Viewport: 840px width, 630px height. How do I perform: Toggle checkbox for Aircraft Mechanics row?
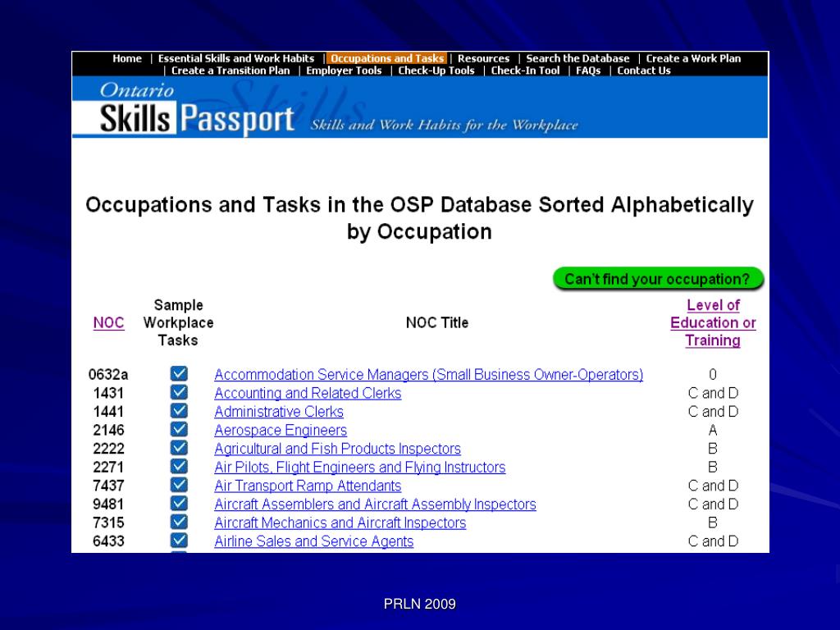click(179, 521)
